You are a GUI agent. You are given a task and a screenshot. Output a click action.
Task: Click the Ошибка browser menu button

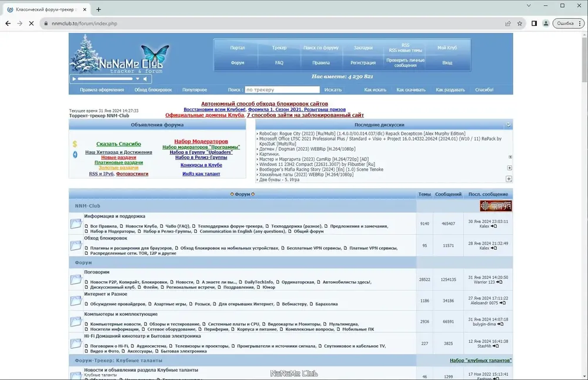(x=569, y=24)
